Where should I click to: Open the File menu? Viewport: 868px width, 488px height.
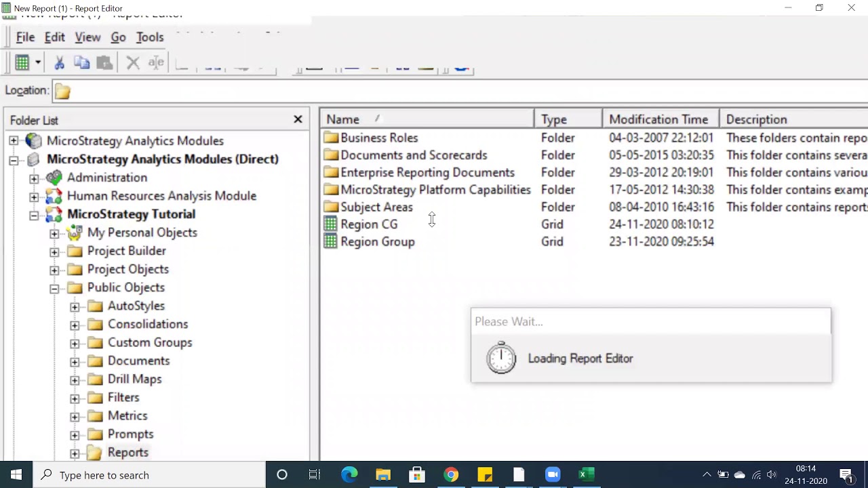25,37
